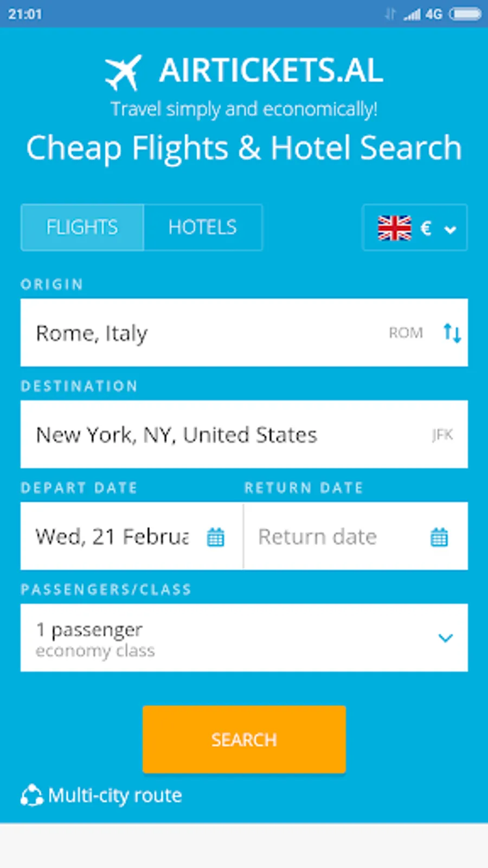Tap the 4G signal status icon
The image size is (488, 868).
pyautogui.click(x=423, y=14)
